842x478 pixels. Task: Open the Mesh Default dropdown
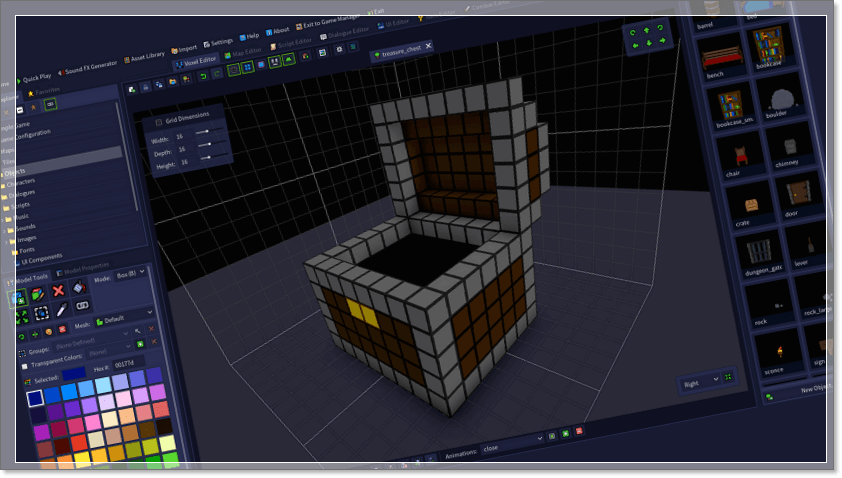tap(124, 318)
